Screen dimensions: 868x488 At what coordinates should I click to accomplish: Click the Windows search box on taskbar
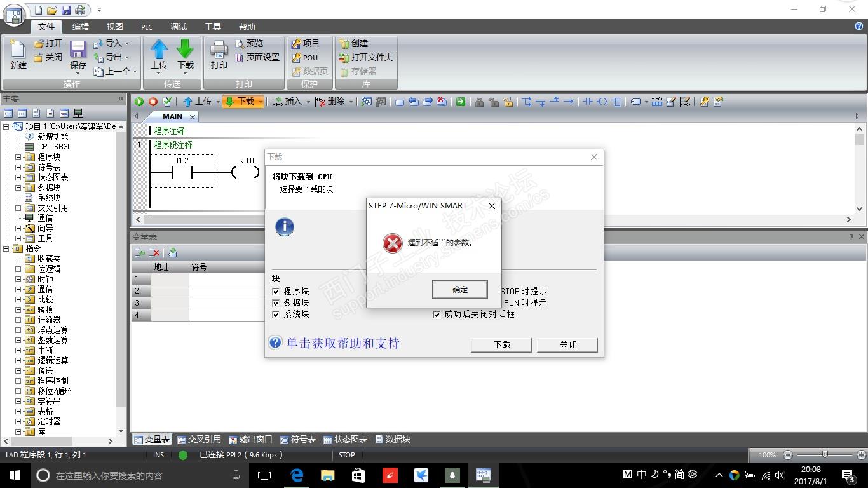[x=140, y=475]
